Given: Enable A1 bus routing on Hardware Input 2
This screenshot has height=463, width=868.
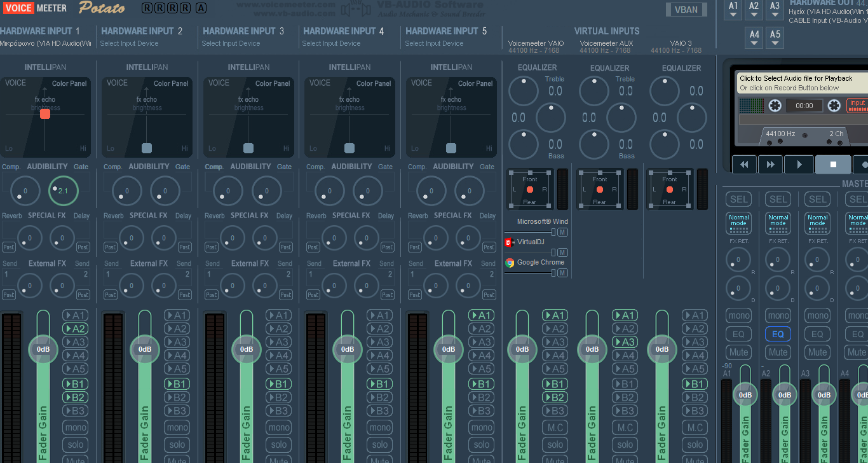Looking at the screenshot, I should 177,315.
